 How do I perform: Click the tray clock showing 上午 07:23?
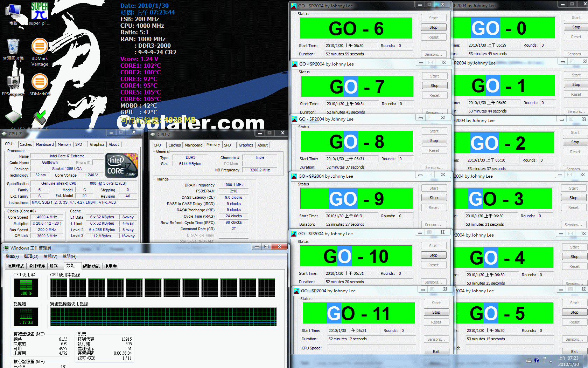tap(568, 361)
